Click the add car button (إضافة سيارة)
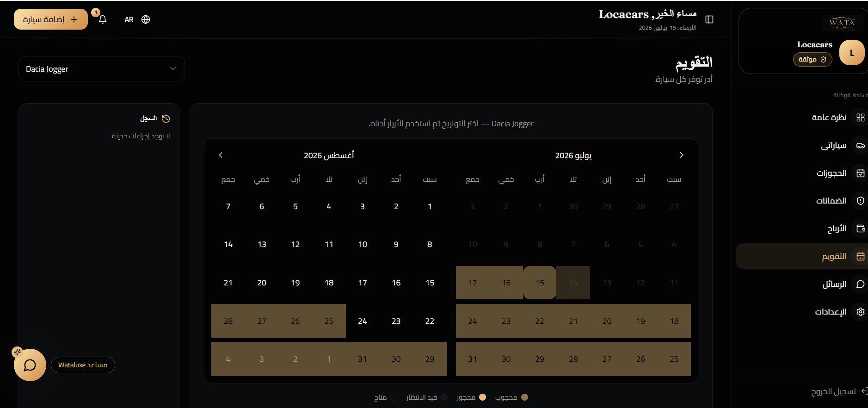 click(x=51, y=19)
